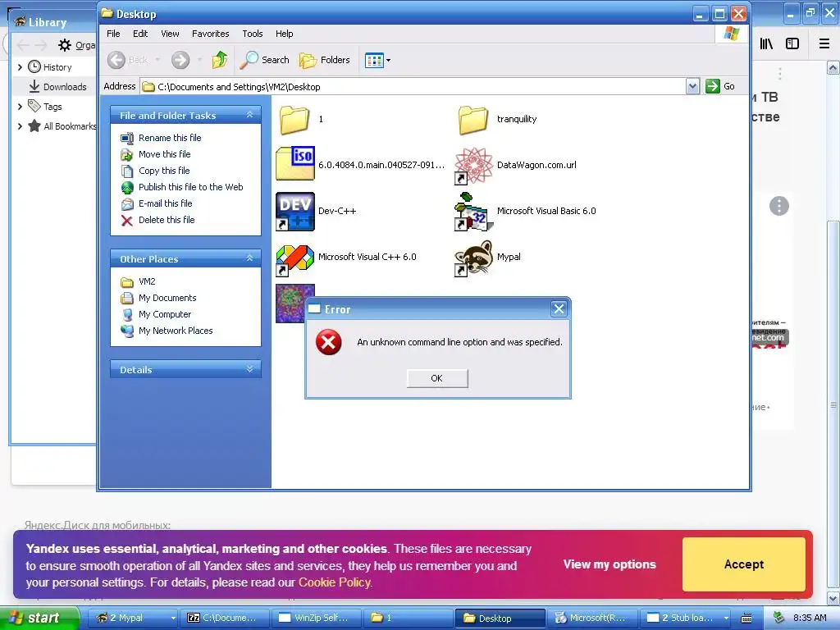Click browser scrollbar up arrow
The image size is (840, 630).
[x=833, y=68]
